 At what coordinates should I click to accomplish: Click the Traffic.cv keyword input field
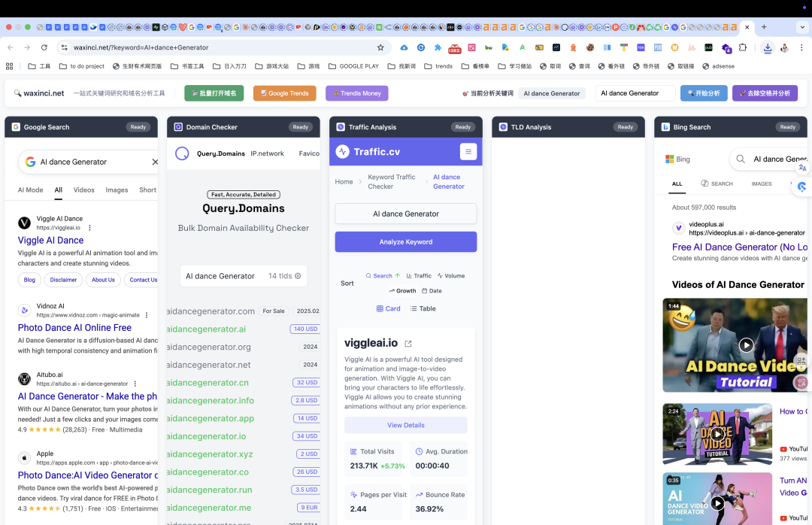[406, 214]
